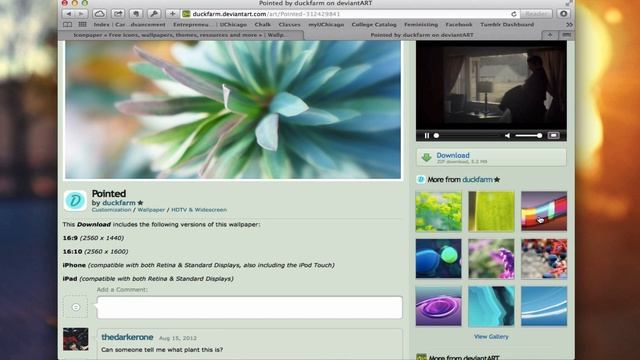Open the purple swirl thumbnail
This screenshot has height=360, width=640.
tap(439, 306)
